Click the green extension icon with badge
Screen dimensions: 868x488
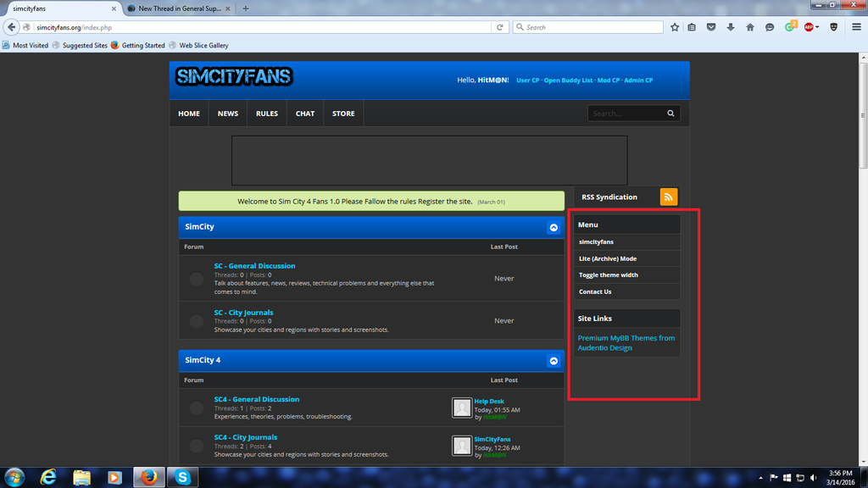[x=790, y=26]
